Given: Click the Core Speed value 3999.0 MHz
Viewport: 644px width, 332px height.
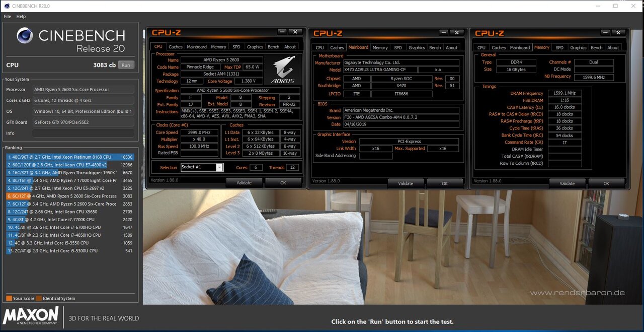Looking at the screenshot, I should click(200, 132).
